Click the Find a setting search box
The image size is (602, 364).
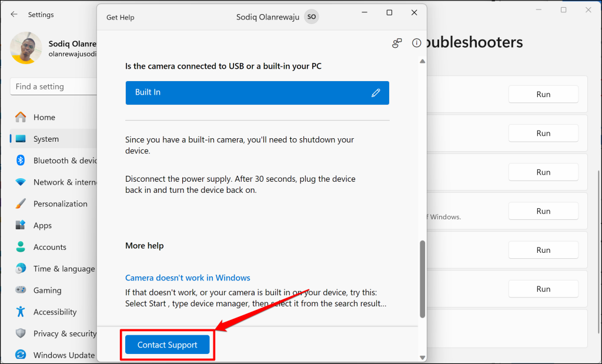53,86
